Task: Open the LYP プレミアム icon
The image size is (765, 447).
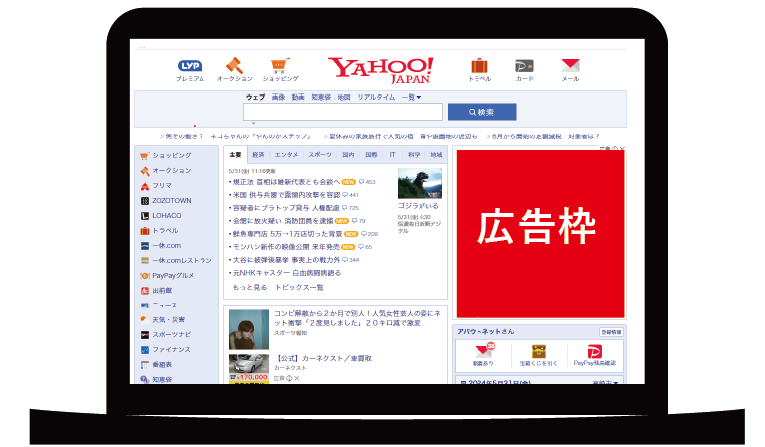Action: click(x=190, y=66)
